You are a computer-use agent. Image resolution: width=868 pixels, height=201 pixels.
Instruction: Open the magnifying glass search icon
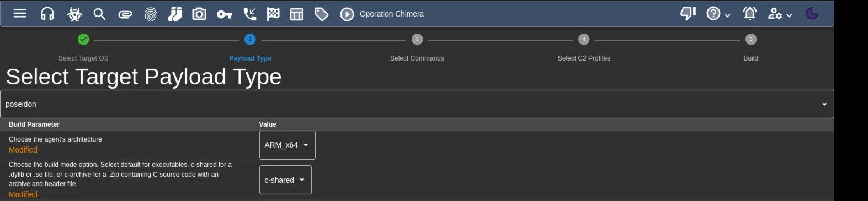click(99, 14)
